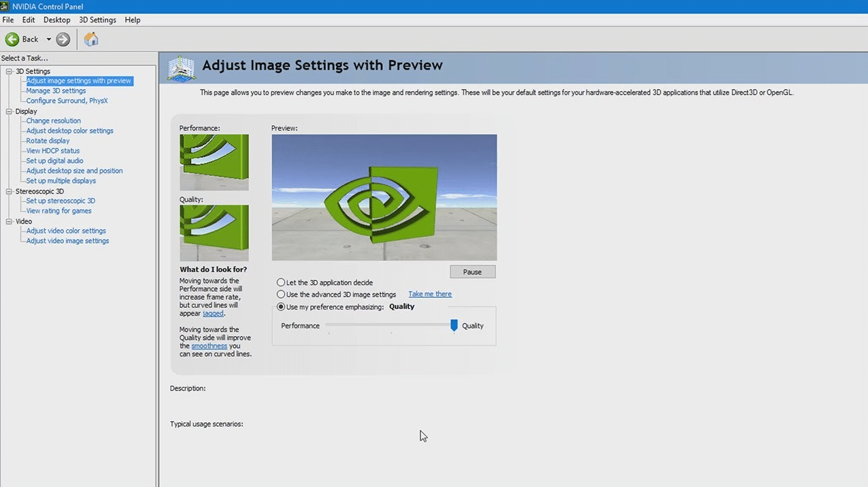Collapse the Display tree node

[x=10, y=112]
